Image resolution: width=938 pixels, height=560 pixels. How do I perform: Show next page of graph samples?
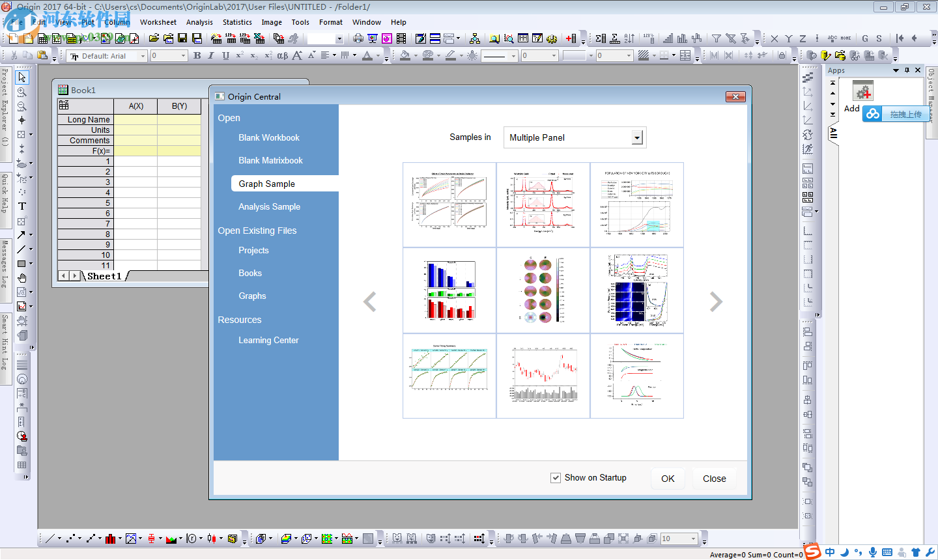(x=716, y=301)
